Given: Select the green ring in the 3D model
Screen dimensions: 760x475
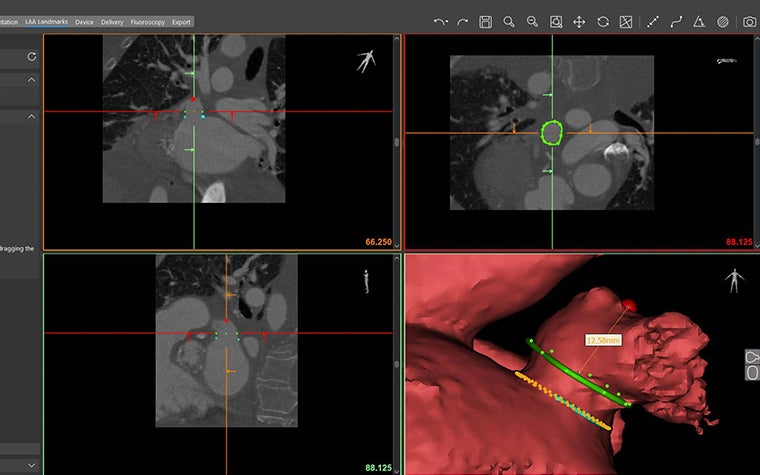Looking at the screenshot, I should [x=577, y=373].
